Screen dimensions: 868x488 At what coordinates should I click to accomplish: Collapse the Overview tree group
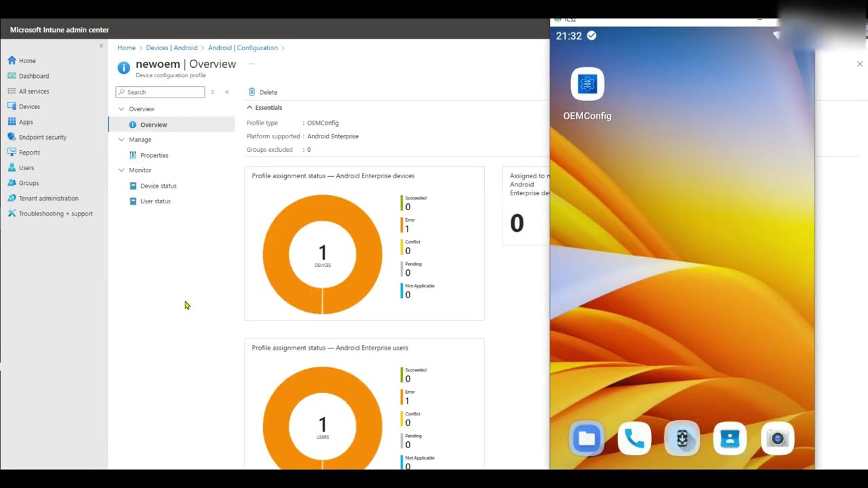tap(121, 109)
